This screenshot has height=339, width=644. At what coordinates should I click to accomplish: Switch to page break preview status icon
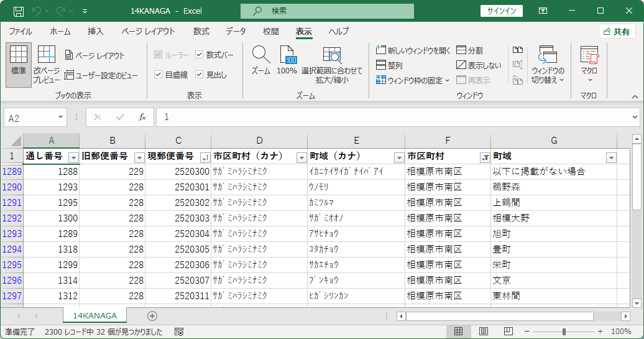click(x=508, y=331)
